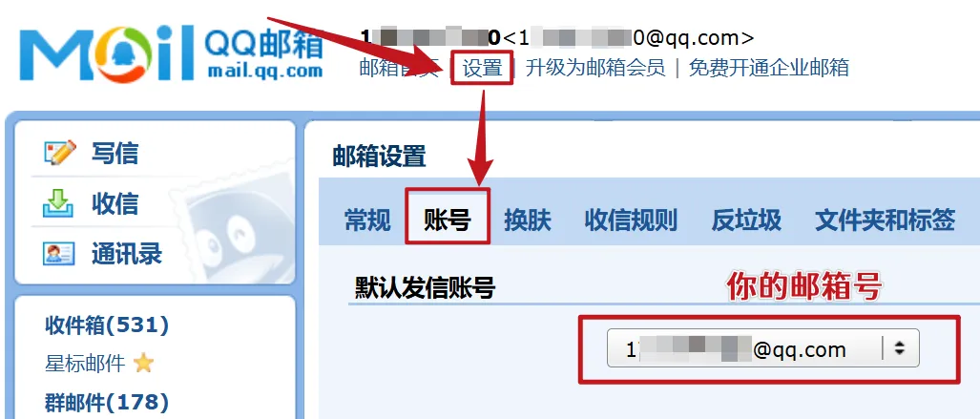This screenshot has width=980, height=419.
Task: Click the contacts card icon
Action: [59, 254]
